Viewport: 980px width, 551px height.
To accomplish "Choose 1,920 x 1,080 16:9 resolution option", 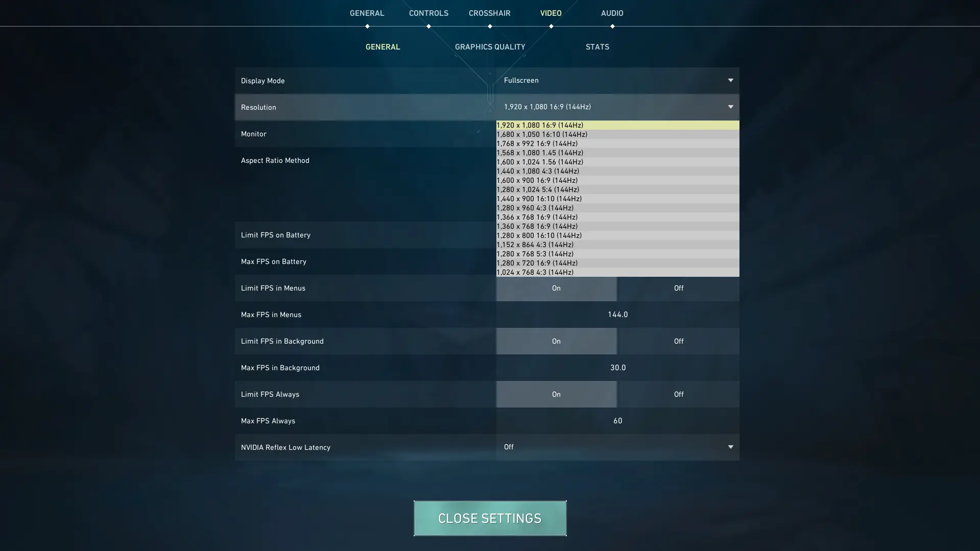I will pos(617,125).
